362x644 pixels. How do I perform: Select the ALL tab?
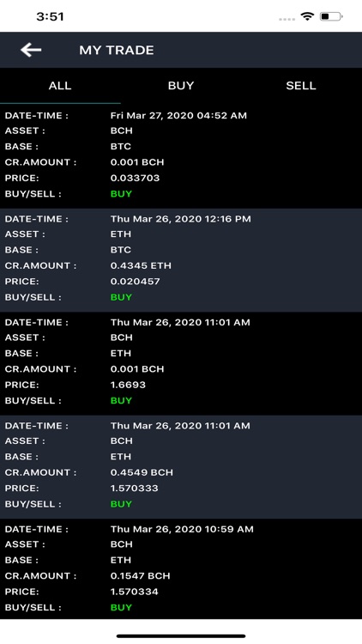tap(60, 86)
